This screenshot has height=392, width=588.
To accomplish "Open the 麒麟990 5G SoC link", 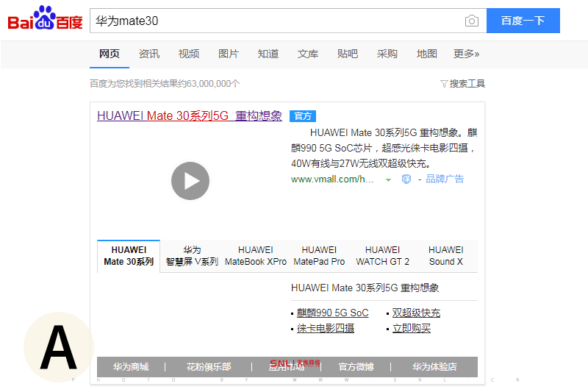I will coord(333,313).
